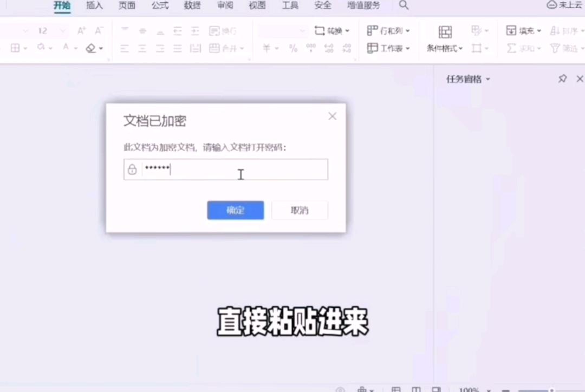This screenshot has width=585, height=392.
Task: Switch to the 工具 Tools tab
Action: (x=290, y=5)
